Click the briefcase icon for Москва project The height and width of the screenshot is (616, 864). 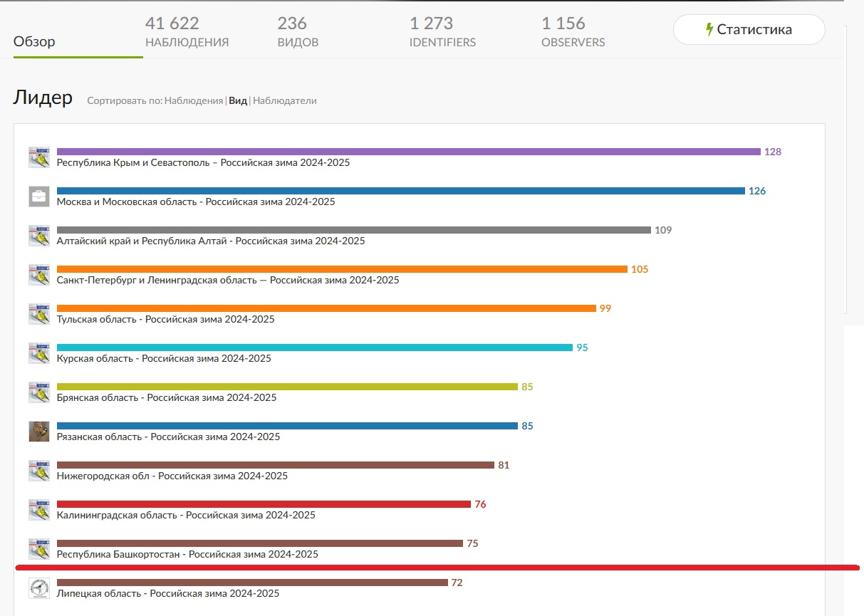(39, 197)
